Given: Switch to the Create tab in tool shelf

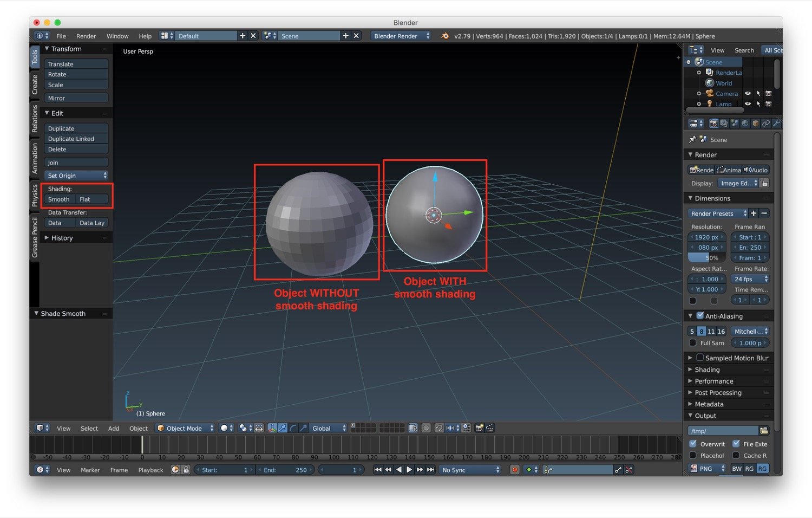Looking at the screenshot, I should [35, 85].
